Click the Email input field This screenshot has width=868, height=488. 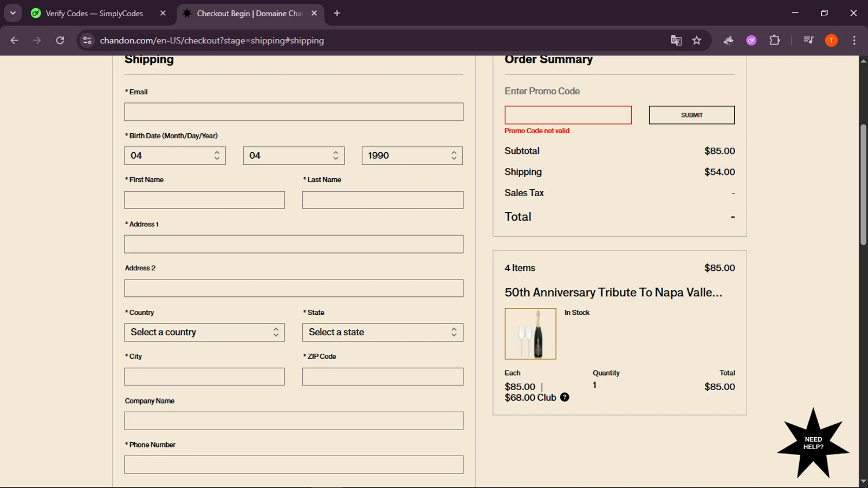tap(293, 112)
